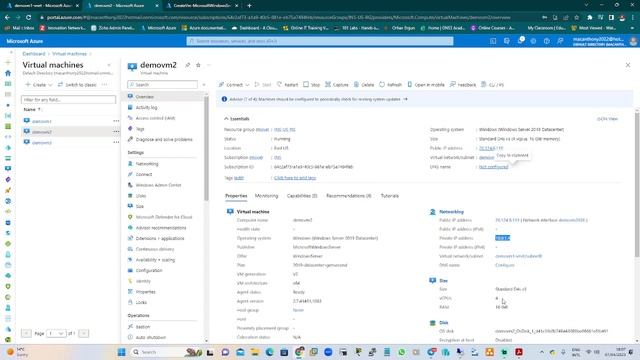Open the Virtual network/subnet link under Networking

[x=518, y=256]
